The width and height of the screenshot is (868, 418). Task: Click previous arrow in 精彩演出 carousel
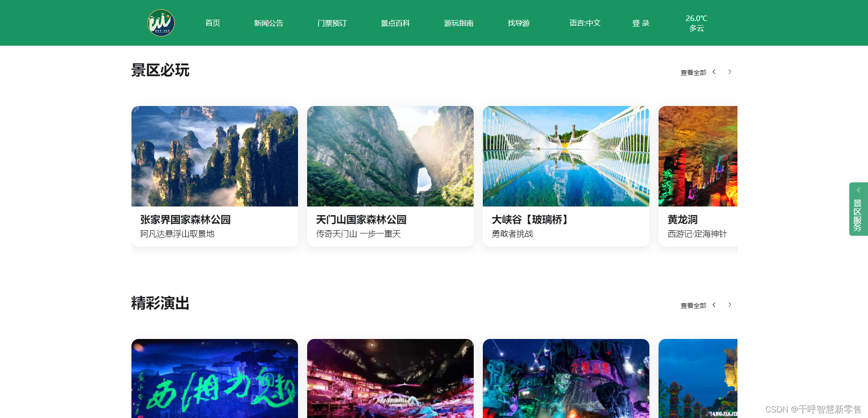coord(714,305)
